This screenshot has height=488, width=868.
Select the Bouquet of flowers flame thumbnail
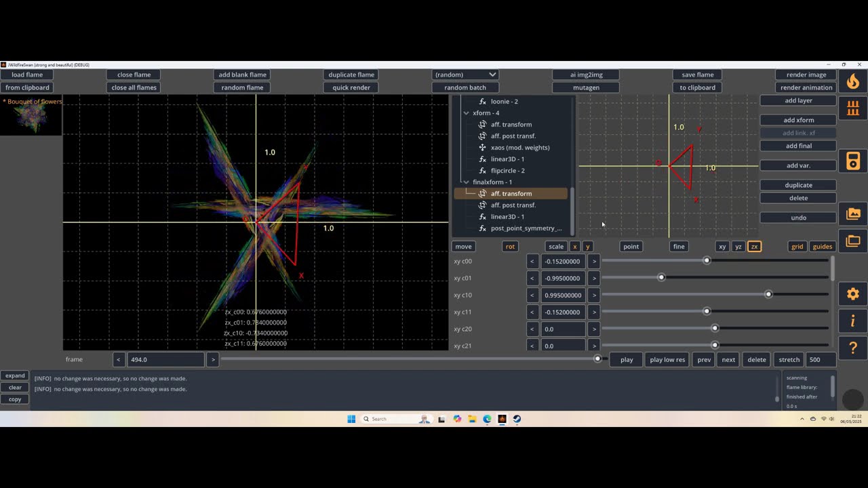(32, 115)
